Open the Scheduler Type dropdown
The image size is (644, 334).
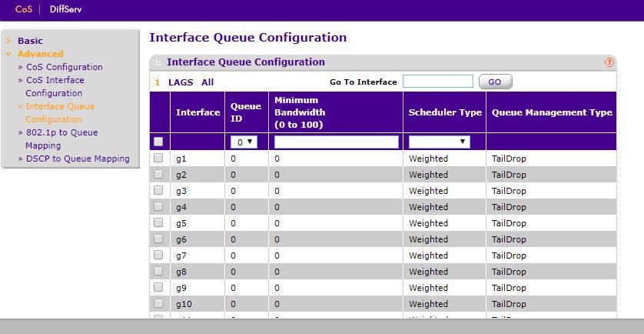click(439, 142)
